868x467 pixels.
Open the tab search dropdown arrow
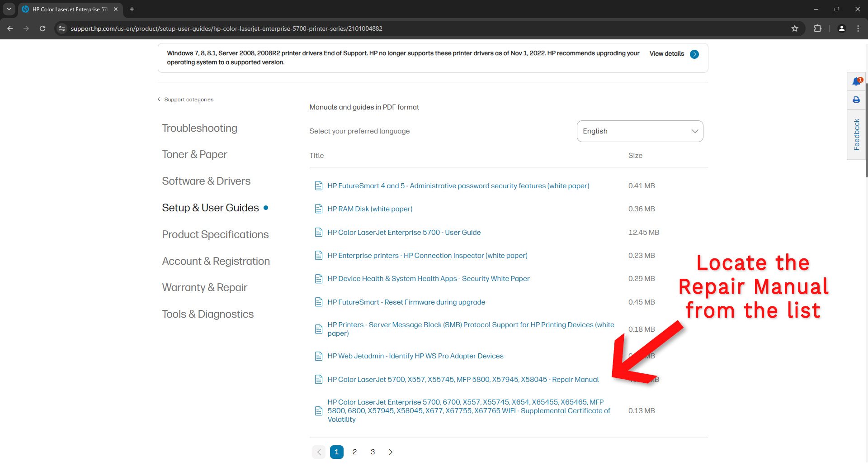pyautogui.click(x=9, y=9)
